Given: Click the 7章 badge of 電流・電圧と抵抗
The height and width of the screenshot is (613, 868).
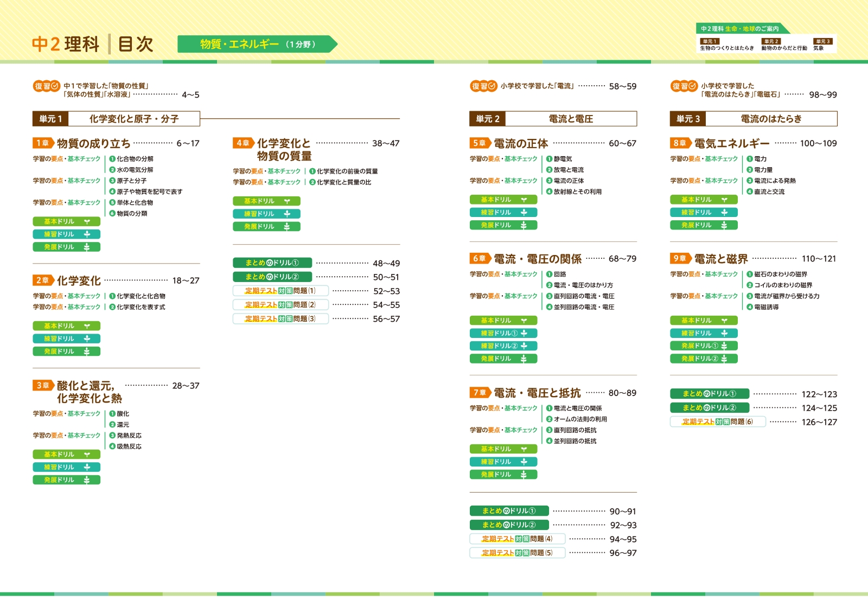Looking at the screenshot, I should point(480,393).
